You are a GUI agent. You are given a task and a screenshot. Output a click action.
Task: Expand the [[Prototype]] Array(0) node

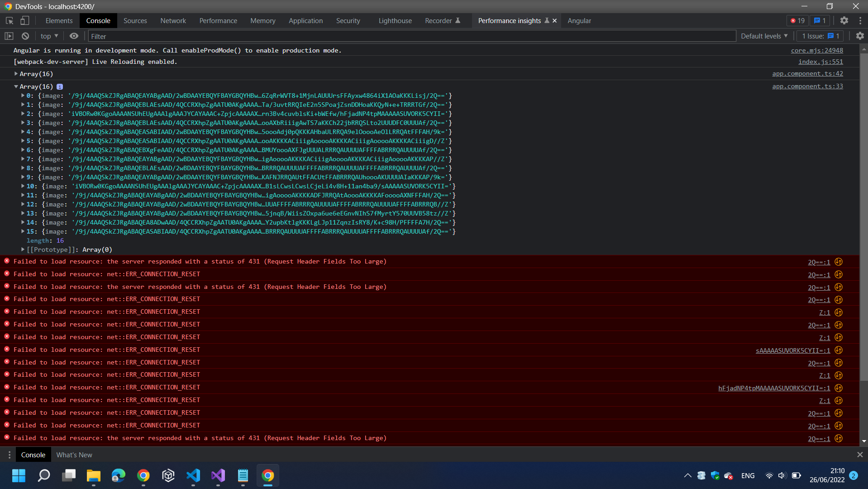coord(23,249)
